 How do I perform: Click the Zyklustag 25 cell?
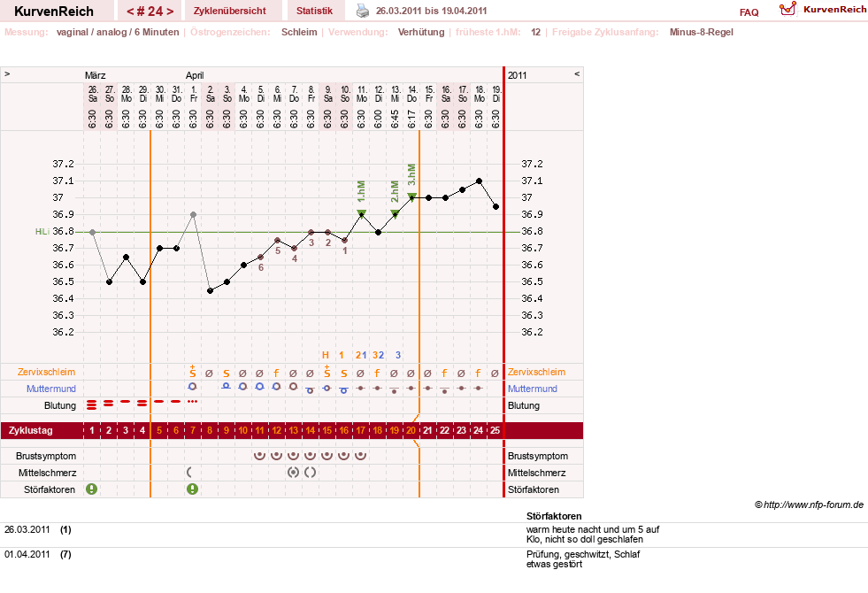(x=495, y=430)
